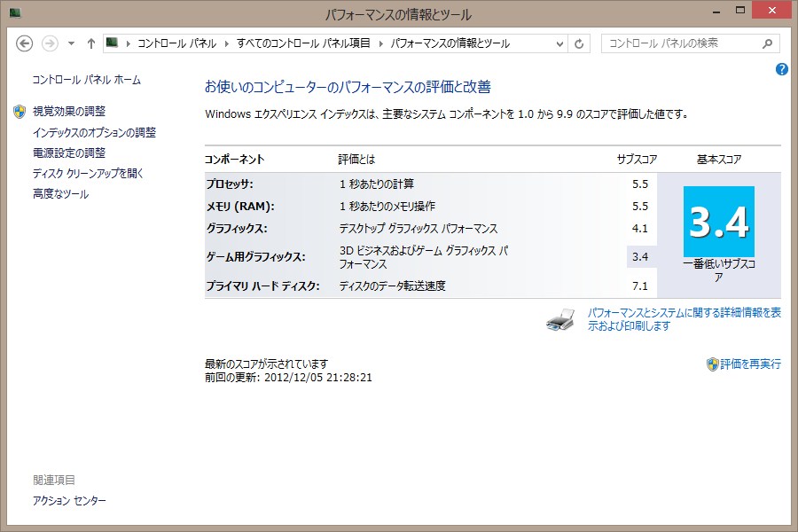Select すべてのコントロール パネル項目 breadcrumb
The height and width of the screenshot is (532, 798).
click(x=303, y=43)
